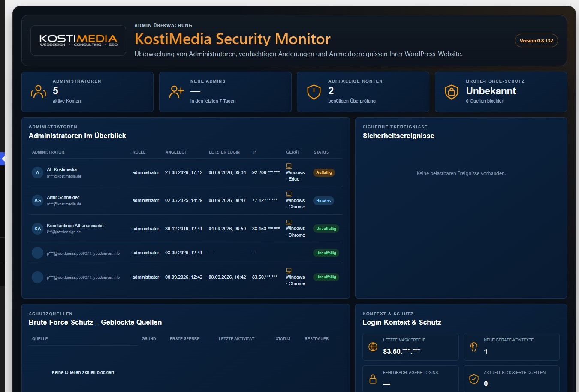579x392 pixels.
Task: Click the masked IP 77.12.***.***
Action: pyautogui.click(x=265, y=200)
